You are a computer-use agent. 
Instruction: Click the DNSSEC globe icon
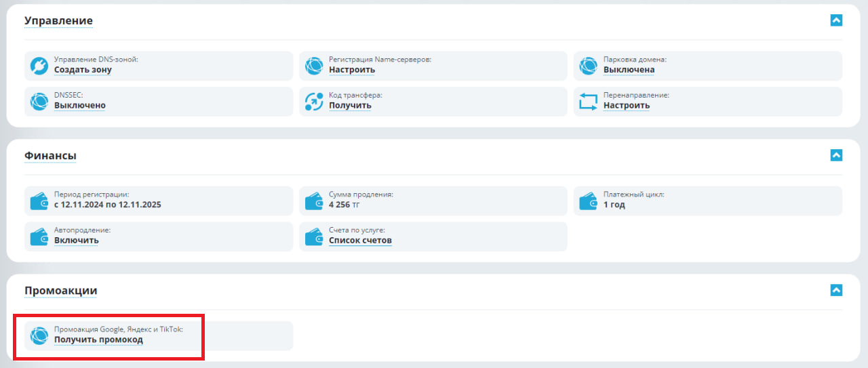(39, 102)
